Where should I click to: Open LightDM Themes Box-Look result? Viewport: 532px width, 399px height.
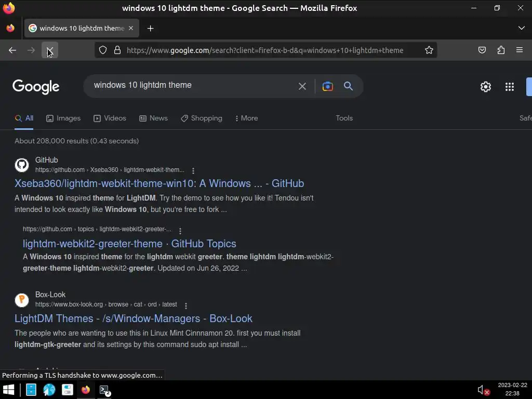(x=134, y=318)
